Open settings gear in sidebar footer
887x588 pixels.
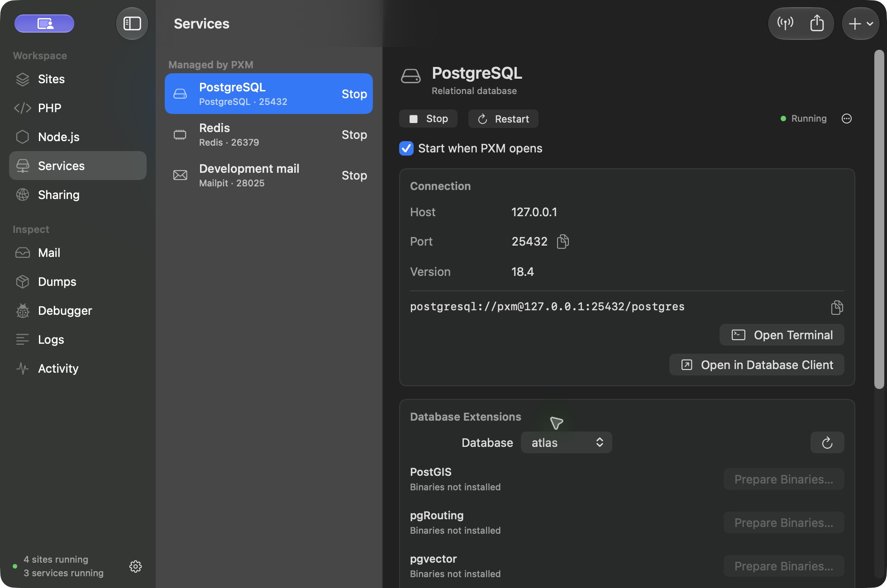tap(135, 566)
